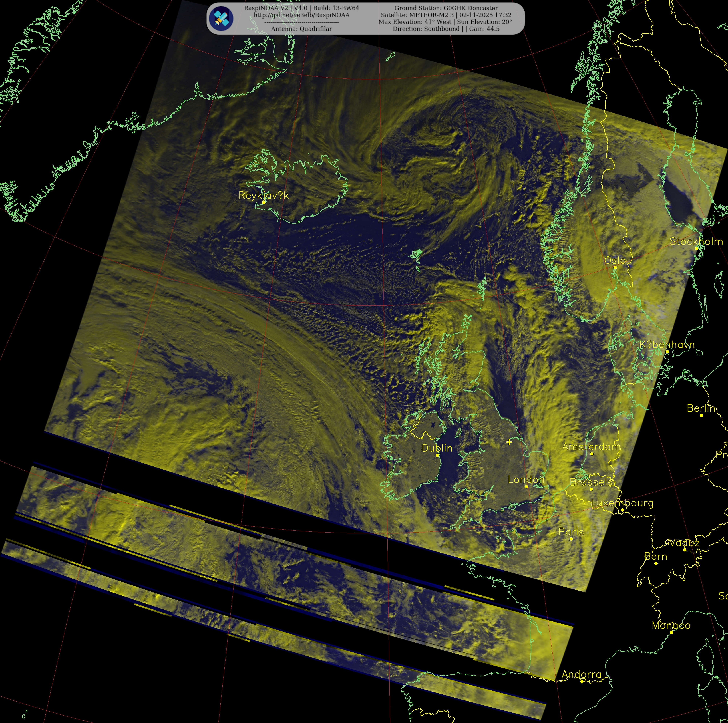Select the Amsterdam city label
This screenshot has width=728, height=723.
pos(591,447)
